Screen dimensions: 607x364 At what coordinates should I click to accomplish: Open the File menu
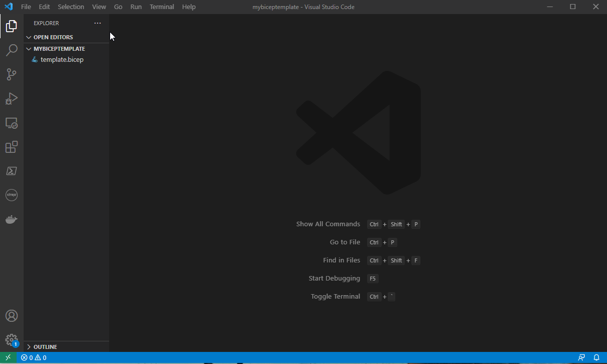pos(26,7)
